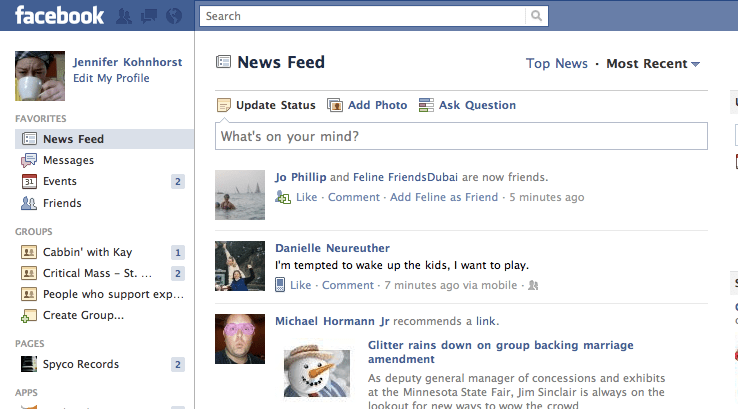Click Add Feline as Friend link

point(444,197)
